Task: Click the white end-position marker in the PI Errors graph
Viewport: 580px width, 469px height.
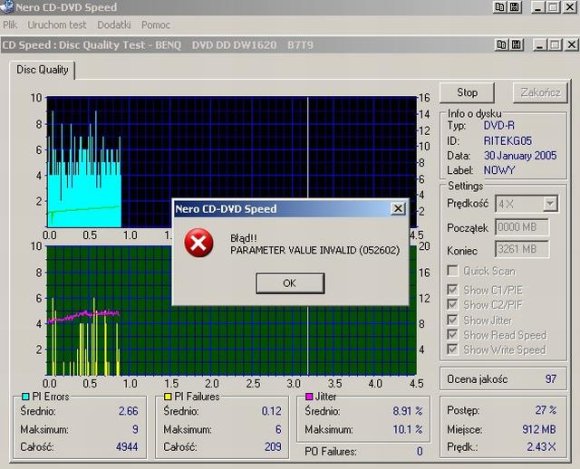Action: (307, 148)
